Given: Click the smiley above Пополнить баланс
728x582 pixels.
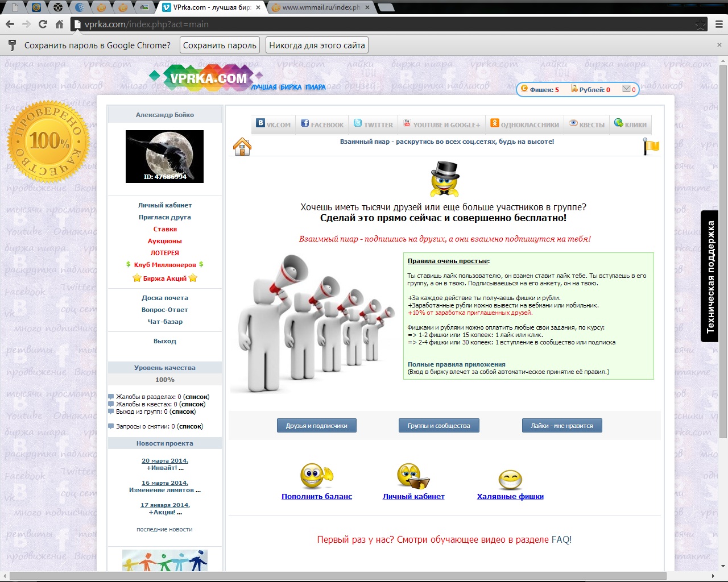Looking at the screenshot, I should (316, 476).
